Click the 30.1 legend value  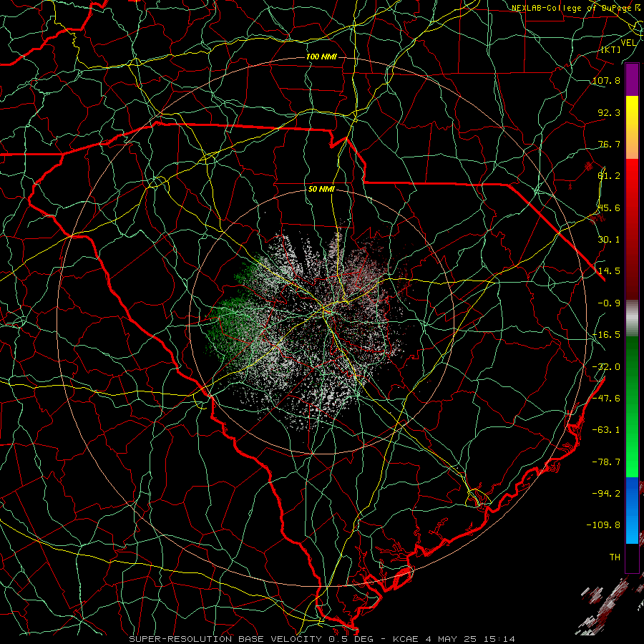click(609, 240)
